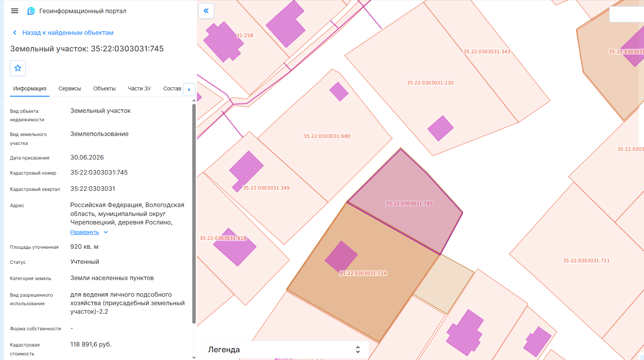Open the hamburger main menu
Image resolution: width=644 pixels, height=360 pixels.
pos(15,11)
